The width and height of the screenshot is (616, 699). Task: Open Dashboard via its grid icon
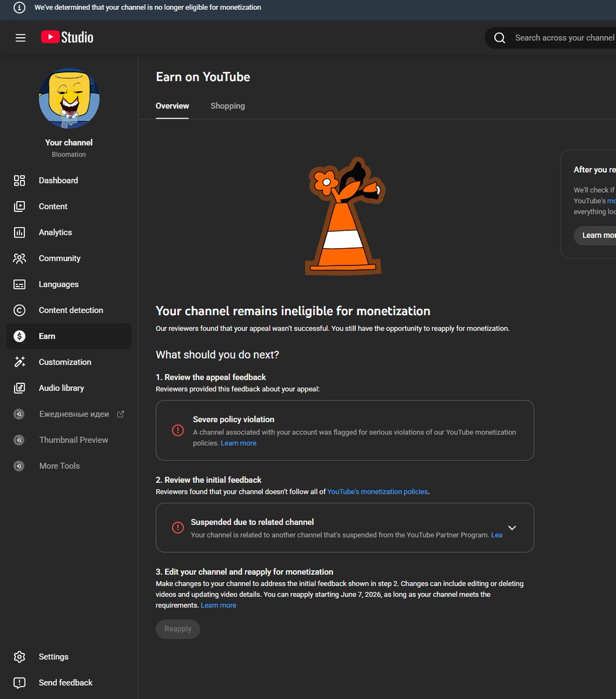tap(19, 181)
